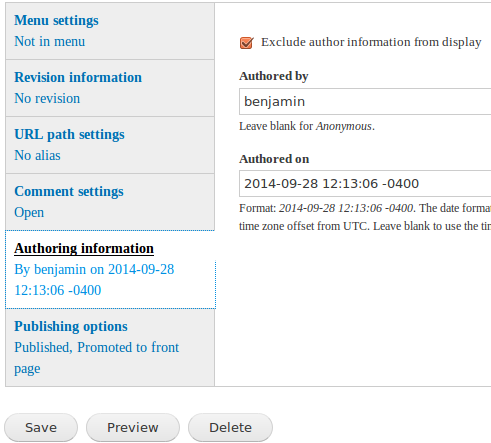Click the Delete button
This screenshot has height=443, width=491.
(x=230, y=428)
